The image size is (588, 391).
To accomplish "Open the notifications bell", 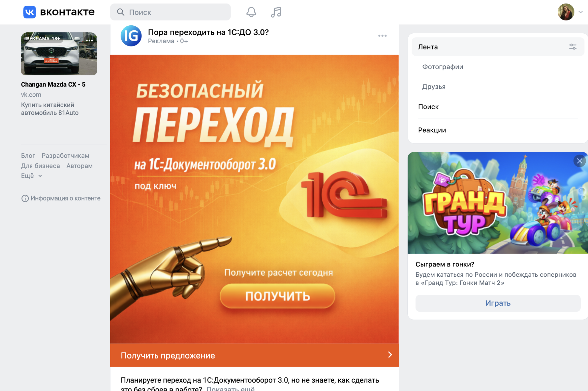I will 251,12.
